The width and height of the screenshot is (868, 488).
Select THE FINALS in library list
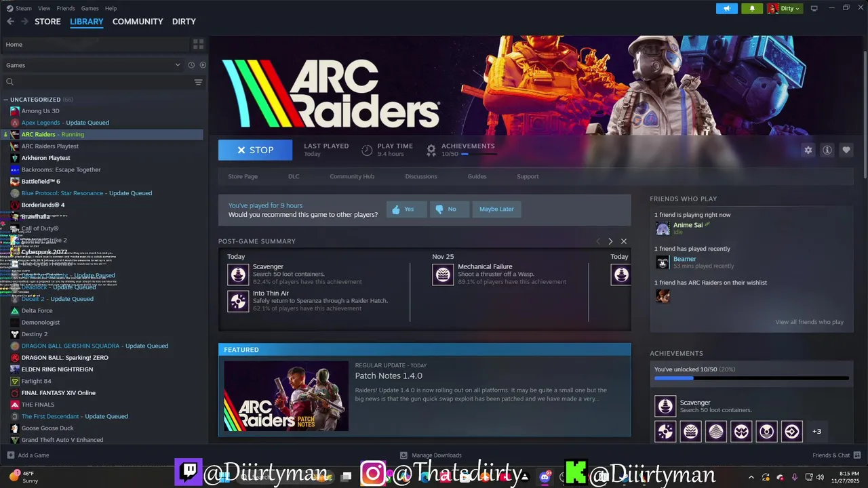[x=38, y=405]
